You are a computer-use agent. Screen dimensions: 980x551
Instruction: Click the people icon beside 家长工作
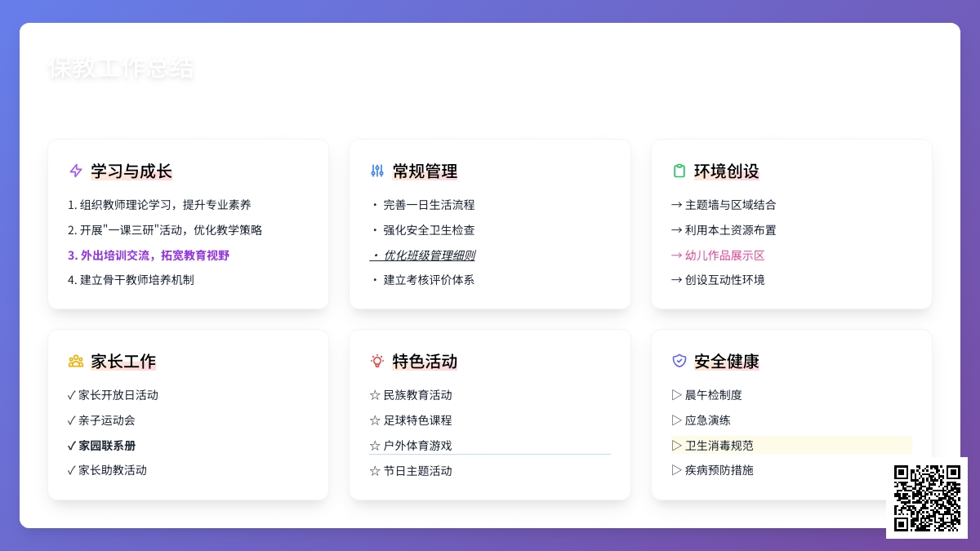[76, 361]
